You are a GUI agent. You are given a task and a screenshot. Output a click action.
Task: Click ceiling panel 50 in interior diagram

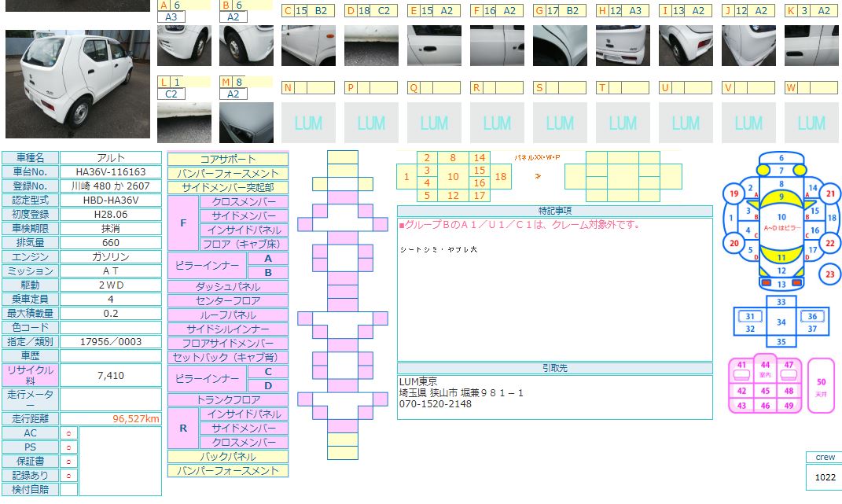pos(822,385)
